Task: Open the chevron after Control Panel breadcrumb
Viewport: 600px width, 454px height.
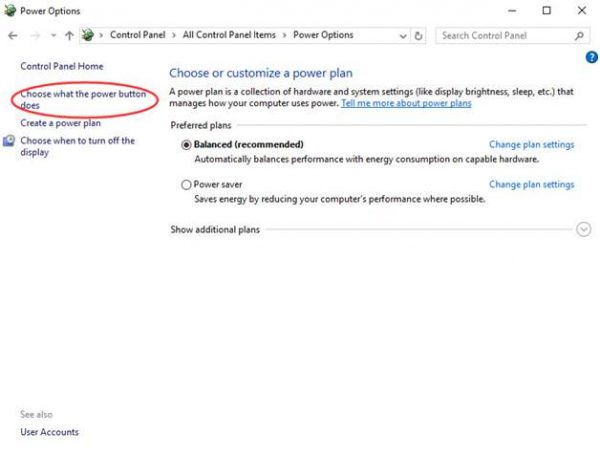Action: [174, 36]
